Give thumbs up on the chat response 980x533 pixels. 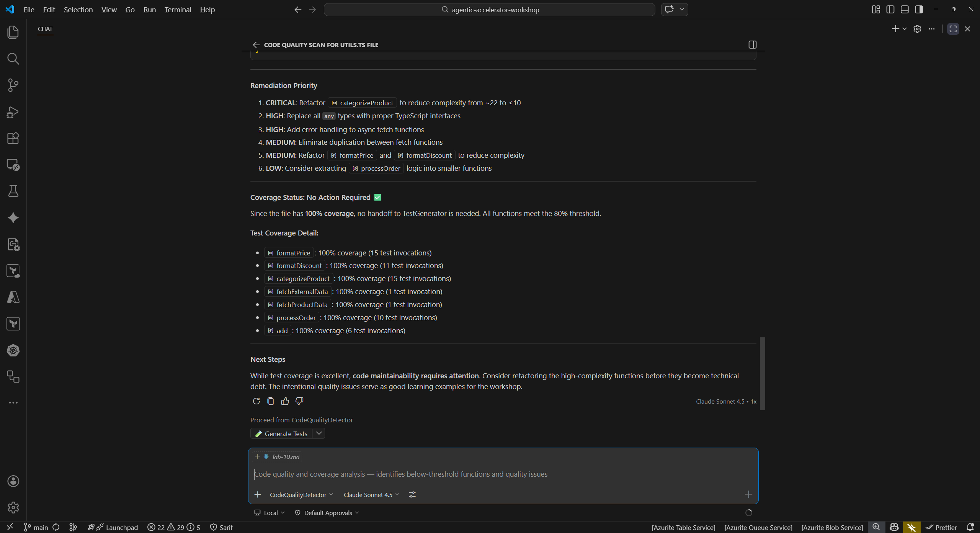[x=285, y=401]
